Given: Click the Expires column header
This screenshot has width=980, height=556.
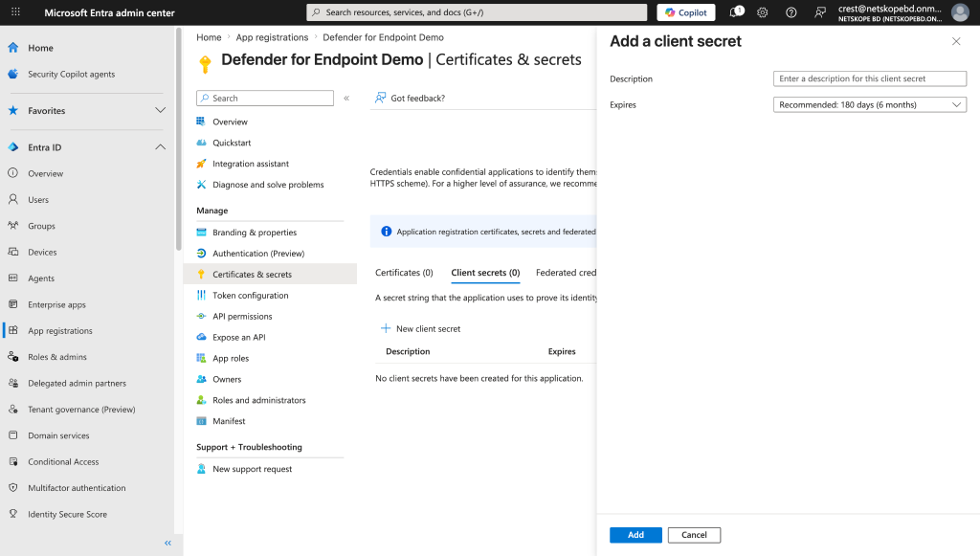Looking at the screenshot, I should pyautogui.click(x=562, y=351).
